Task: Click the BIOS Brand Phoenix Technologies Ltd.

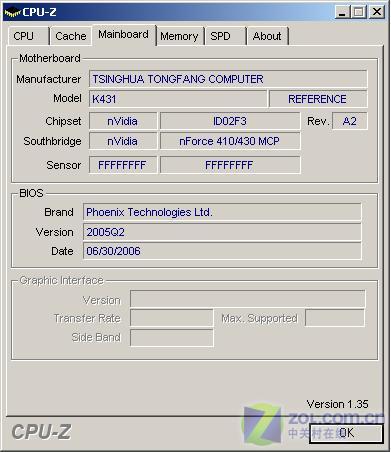Action: (x=222, y=212)
